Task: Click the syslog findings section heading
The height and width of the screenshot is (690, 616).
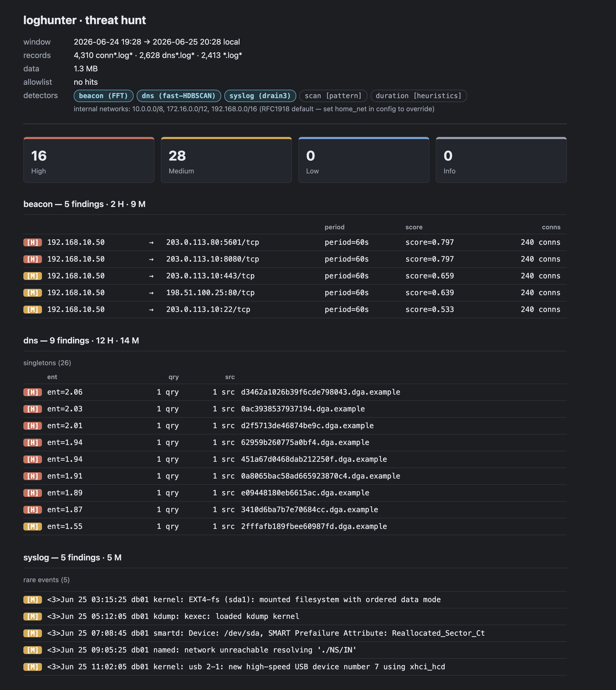Action: coord(72,557)
